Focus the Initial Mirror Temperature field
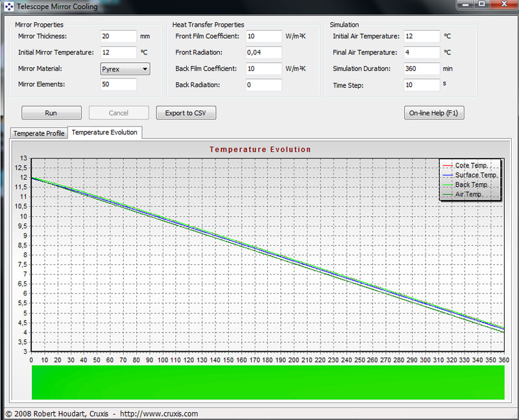This screenshot has width=519, height=420. coord(118,53)
